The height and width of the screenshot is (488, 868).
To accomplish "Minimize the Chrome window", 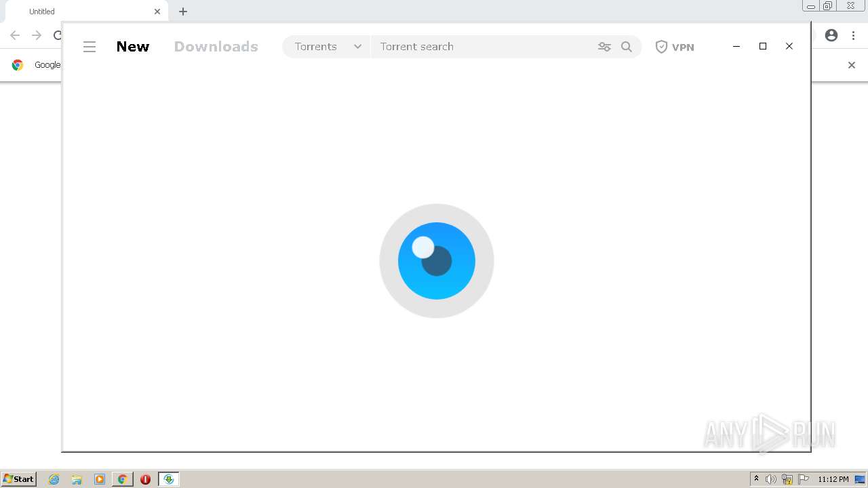I will click(x=810, y=5).
